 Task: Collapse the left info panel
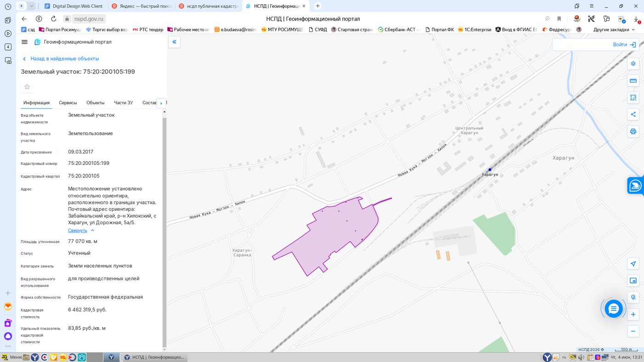[174, 42]
